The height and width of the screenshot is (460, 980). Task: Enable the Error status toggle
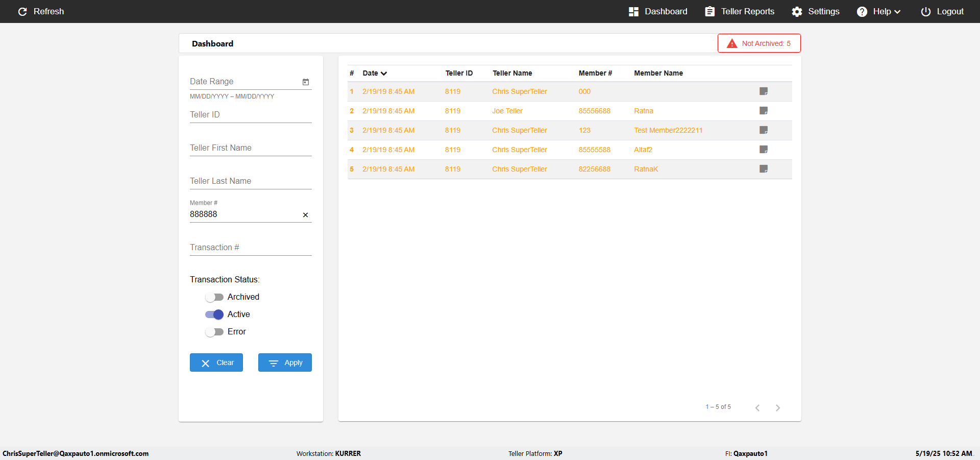(x=214, y=332)
